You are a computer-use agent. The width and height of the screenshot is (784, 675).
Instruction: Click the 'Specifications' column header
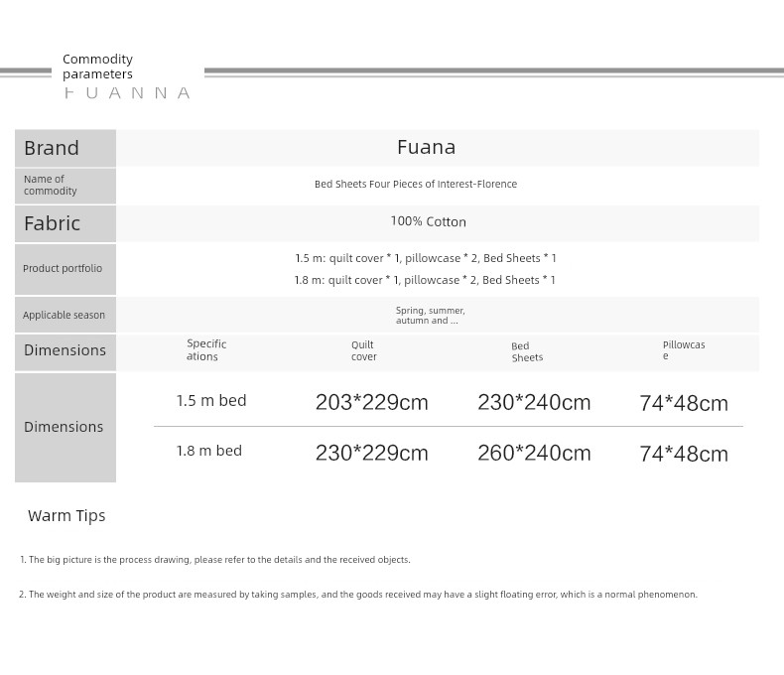click(206, 350)
